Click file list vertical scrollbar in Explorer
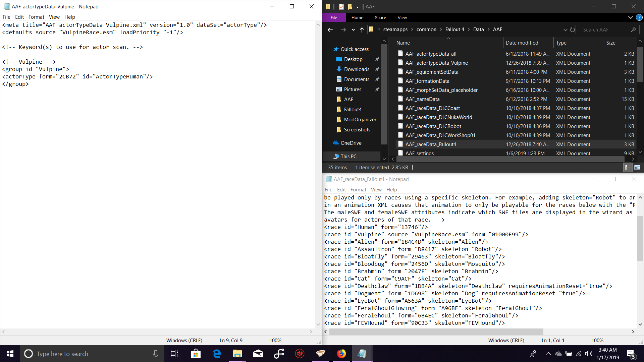 (640, 64)
